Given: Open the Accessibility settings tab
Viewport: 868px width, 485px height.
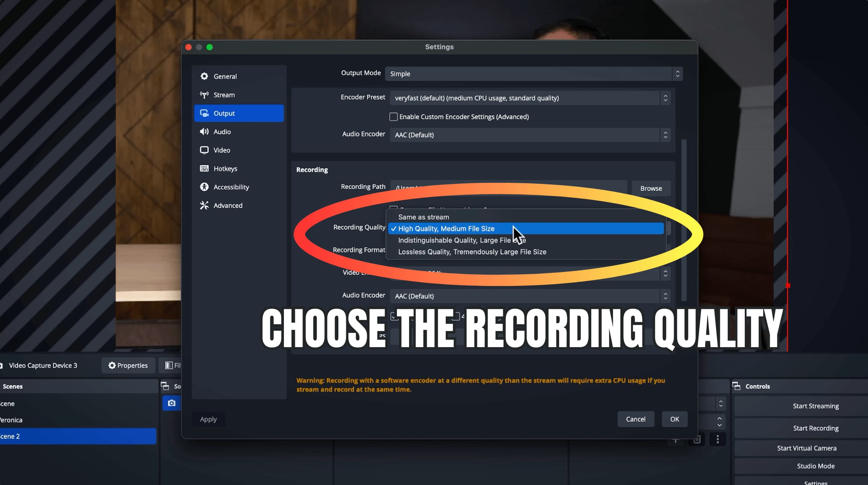Looking at the screenshot, I should [x=239, y=187].
